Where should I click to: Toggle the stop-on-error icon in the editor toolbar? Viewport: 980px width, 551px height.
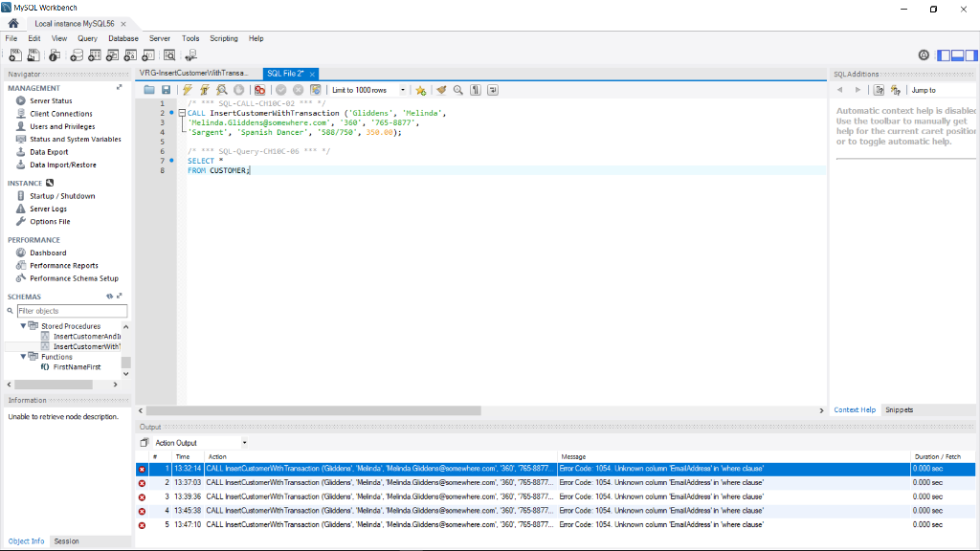(x=259, y=89)
